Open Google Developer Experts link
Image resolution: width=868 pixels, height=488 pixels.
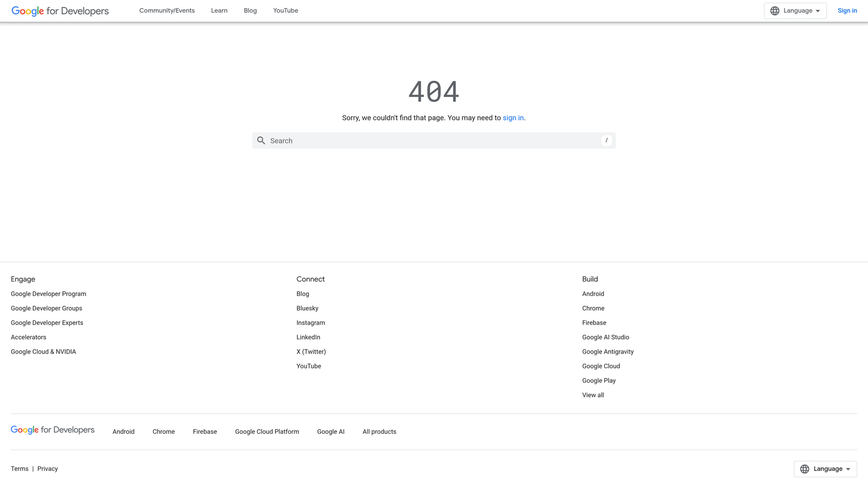(47, 323)
